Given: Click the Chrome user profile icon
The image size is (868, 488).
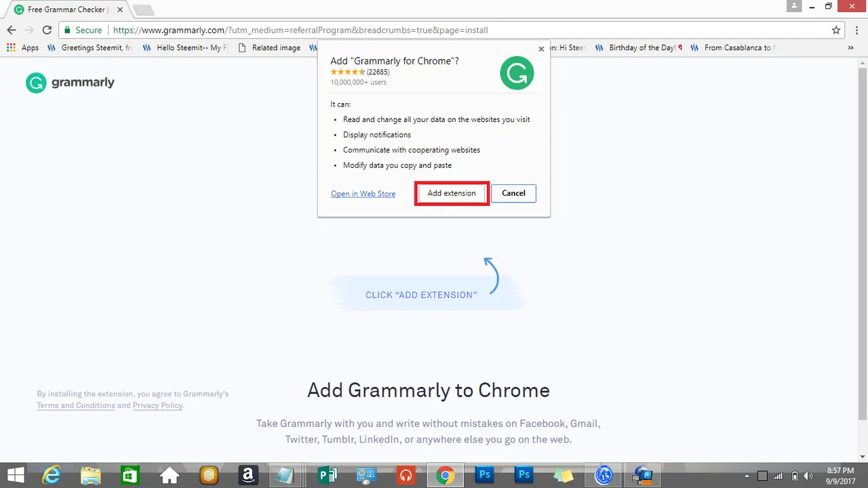Looking at the screenshot, I should 794,6.
